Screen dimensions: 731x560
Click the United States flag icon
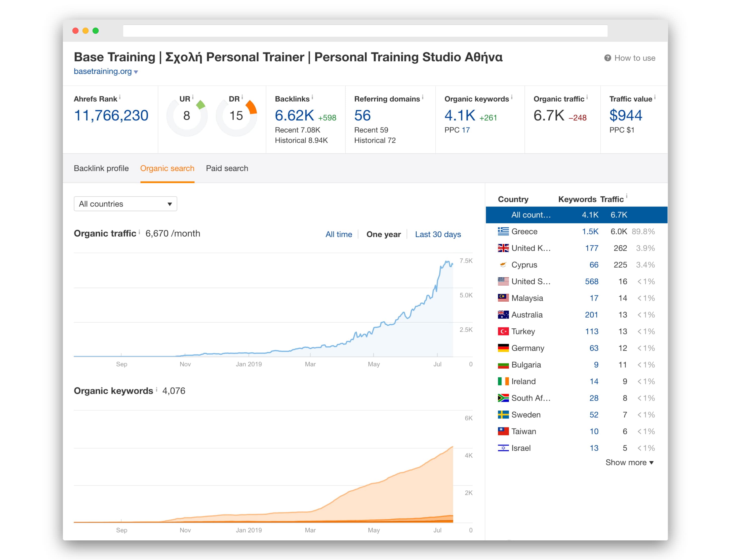pos(503,281)
